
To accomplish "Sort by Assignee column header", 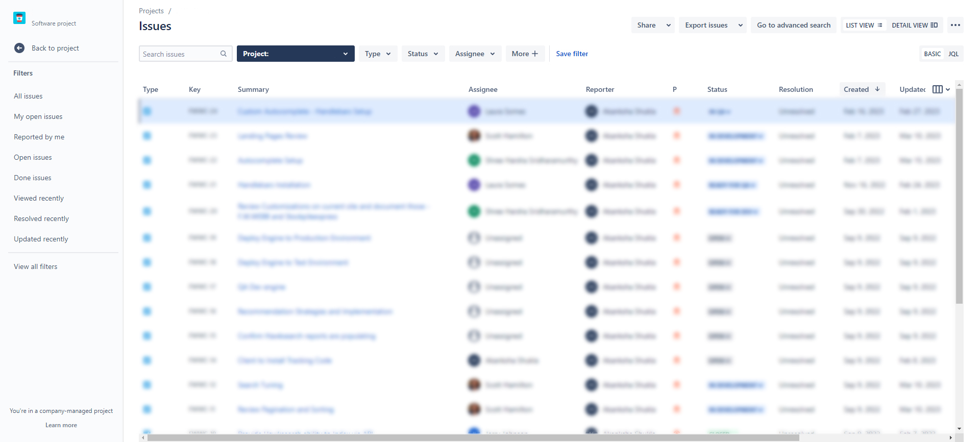I will click(483, 89).
